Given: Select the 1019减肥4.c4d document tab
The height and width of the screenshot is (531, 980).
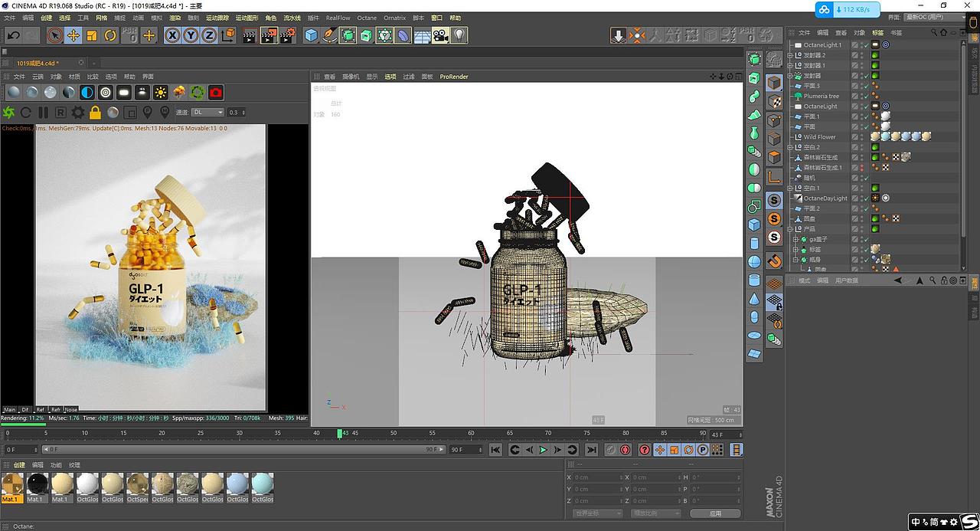Looking at the screenshot, I should pos(38,63).
